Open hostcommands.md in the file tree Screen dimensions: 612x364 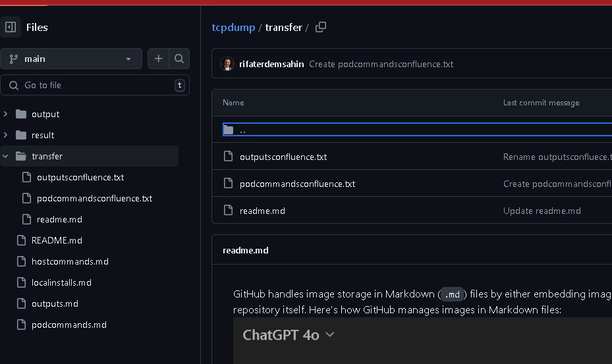coord(70,261)
